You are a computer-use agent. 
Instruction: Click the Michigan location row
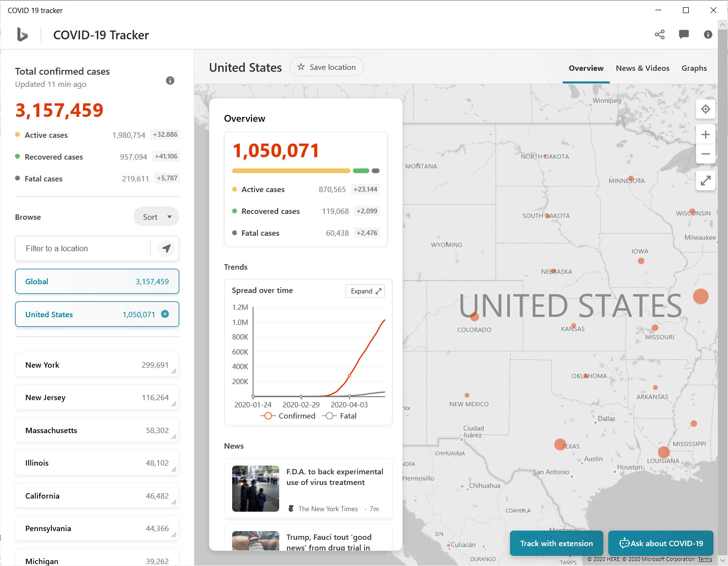pyautogui.click(x=97, y=557)
